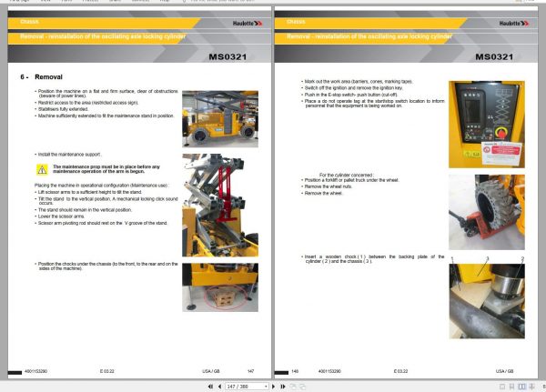
Task: Enable scrolling page view
Action: tap(511, 387)
